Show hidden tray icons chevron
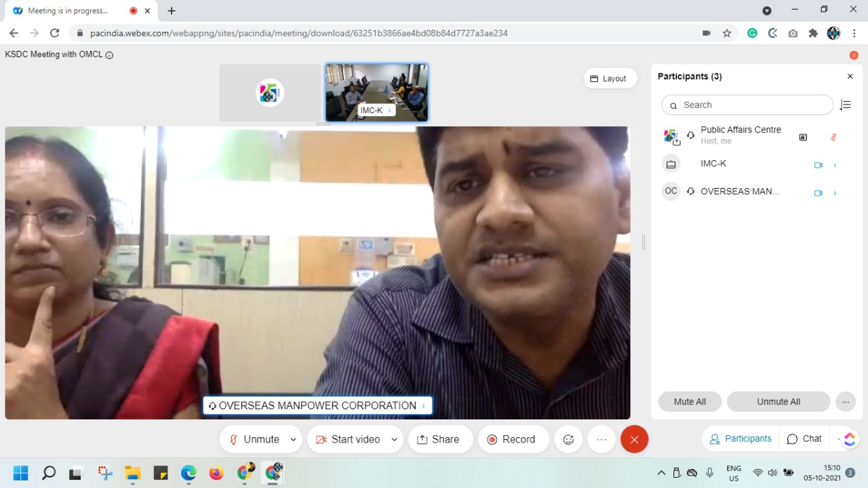 click(661, 473)
